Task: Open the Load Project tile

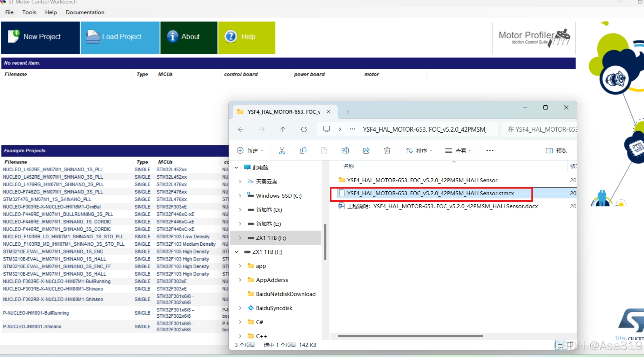Action: [120, 38]
